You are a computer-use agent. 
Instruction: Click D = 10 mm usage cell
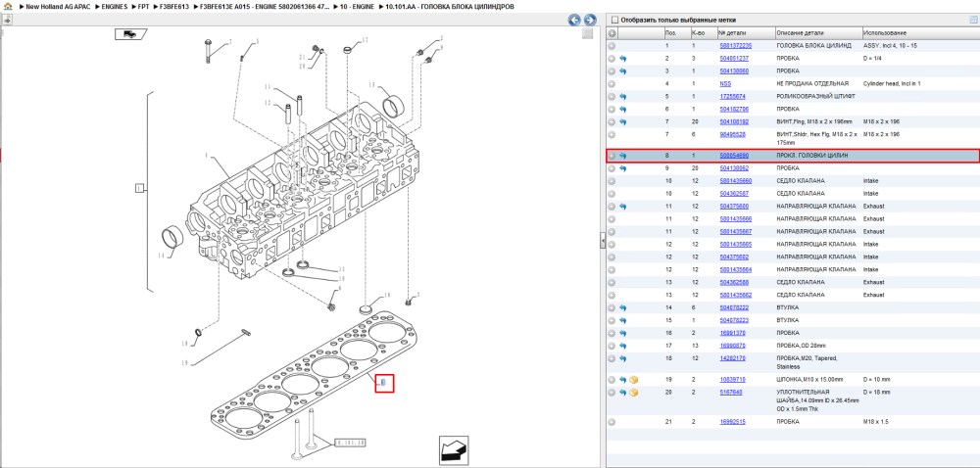coord(877,379)
